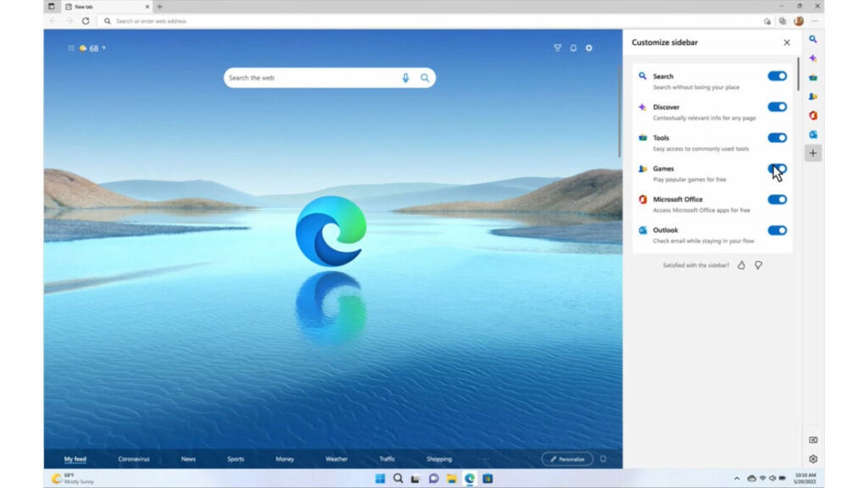The image size is (868, 488).
Task: Open the Games icon in sidebar strip
Action: (x=813, y=97)
